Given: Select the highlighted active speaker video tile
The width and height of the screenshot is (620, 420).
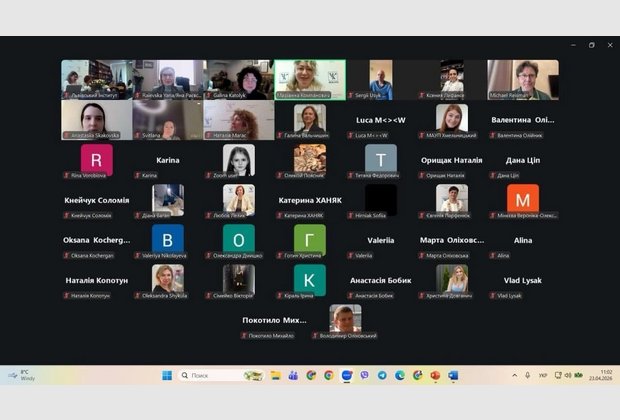Looking at the screenshot, I should [x=310, y=80].
